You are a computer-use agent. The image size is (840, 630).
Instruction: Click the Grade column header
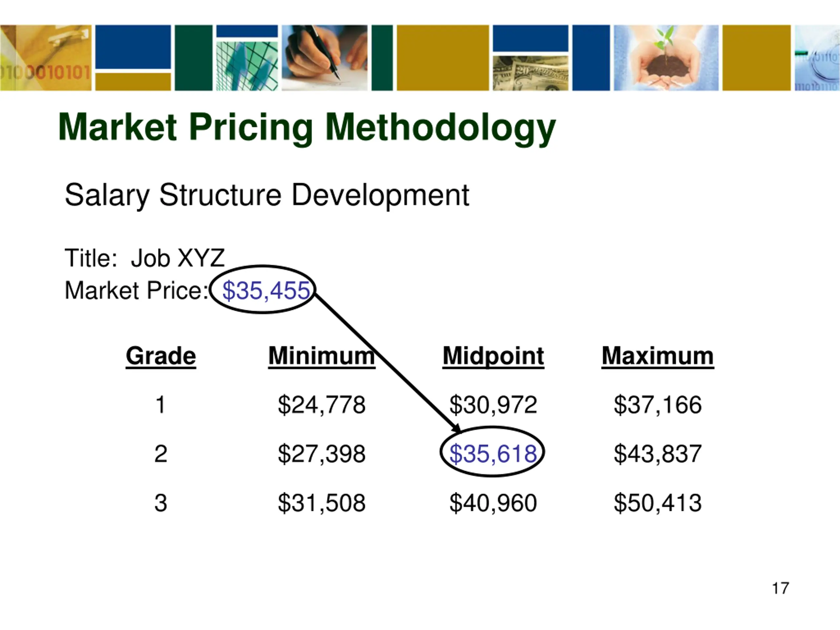(x=161, y=356)
